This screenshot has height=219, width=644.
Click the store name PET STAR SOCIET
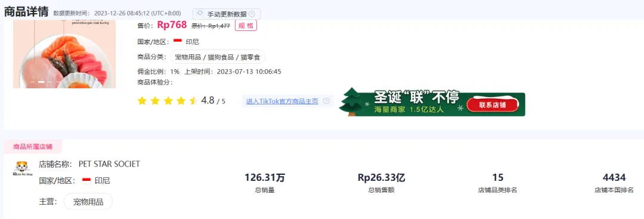109,164
